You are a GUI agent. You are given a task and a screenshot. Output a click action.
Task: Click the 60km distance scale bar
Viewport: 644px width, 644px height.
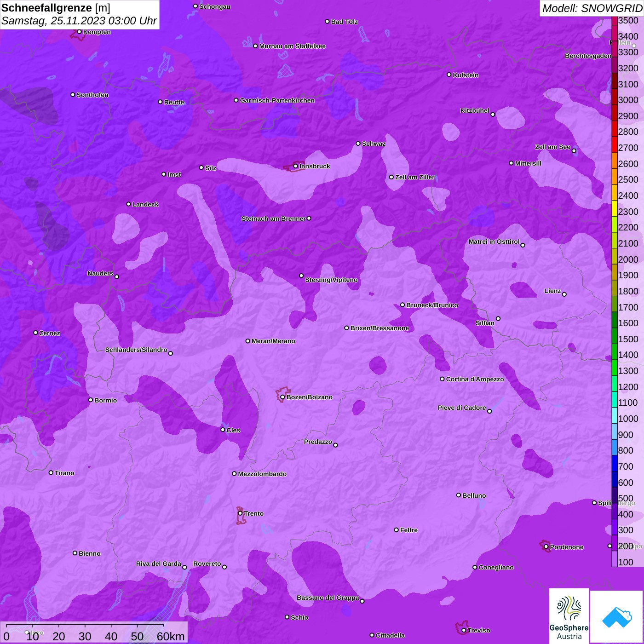click(85, 626)
